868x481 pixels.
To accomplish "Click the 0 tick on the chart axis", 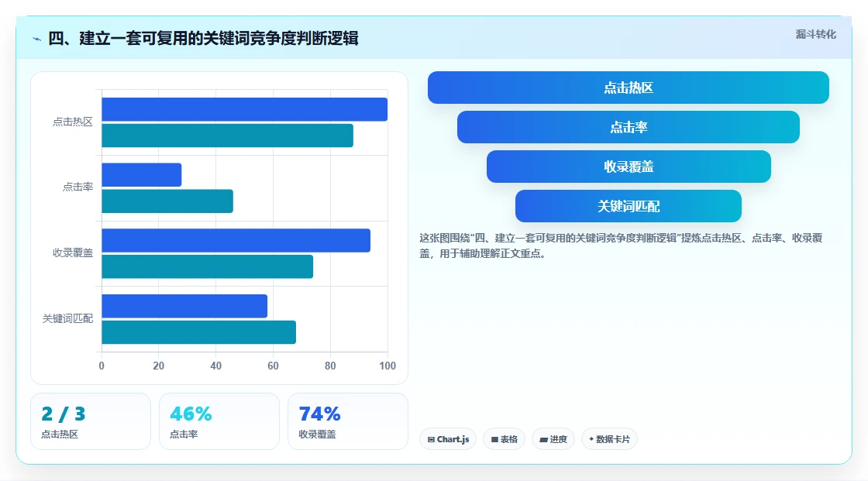I will coord(102,366).
